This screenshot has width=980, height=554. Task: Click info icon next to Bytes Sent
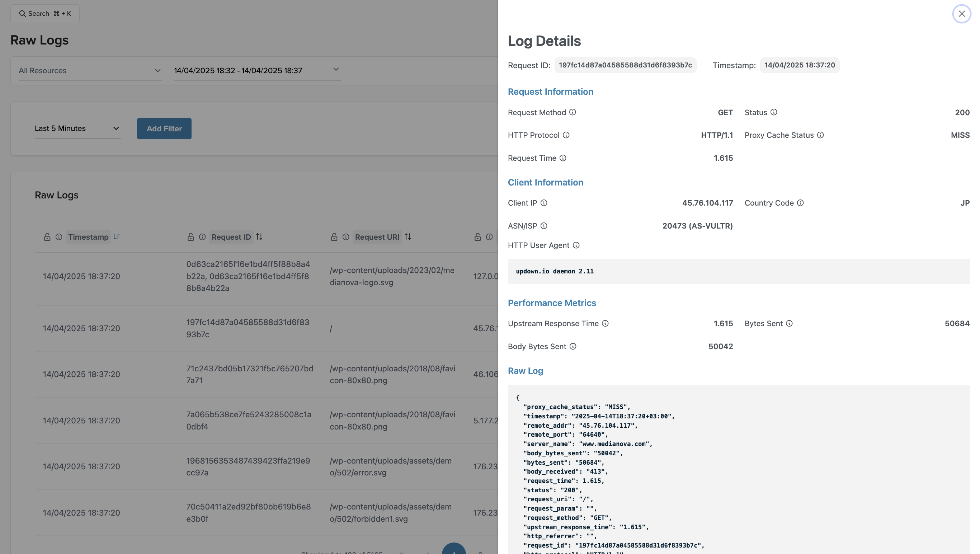pyautogui.click(x=789, y=323)
